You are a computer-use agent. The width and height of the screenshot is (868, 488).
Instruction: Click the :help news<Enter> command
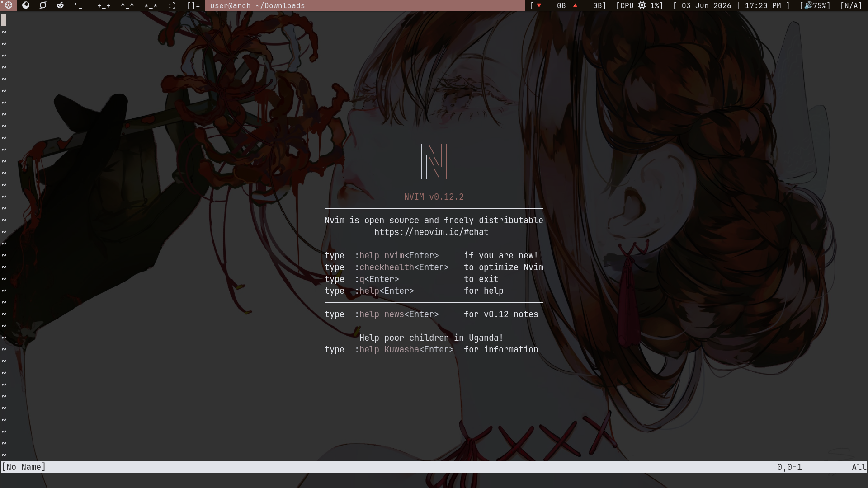tap(396, 314)
